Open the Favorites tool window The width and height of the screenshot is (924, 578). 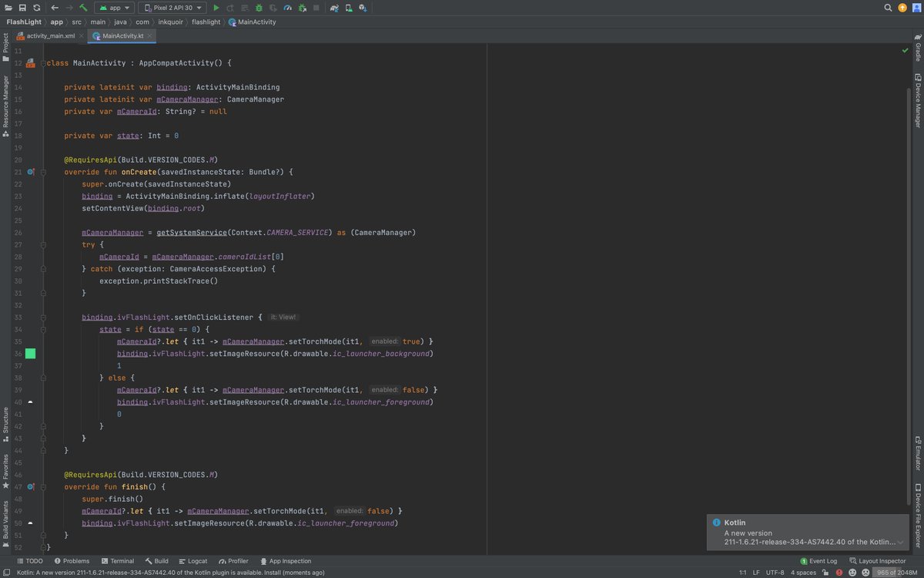pyautogui.click(x=5, y=472)
